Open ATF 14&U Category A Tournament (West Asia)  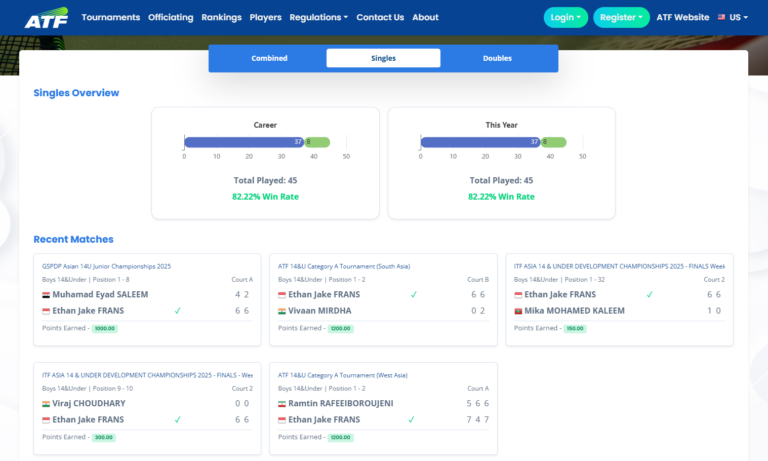point(342,375)
